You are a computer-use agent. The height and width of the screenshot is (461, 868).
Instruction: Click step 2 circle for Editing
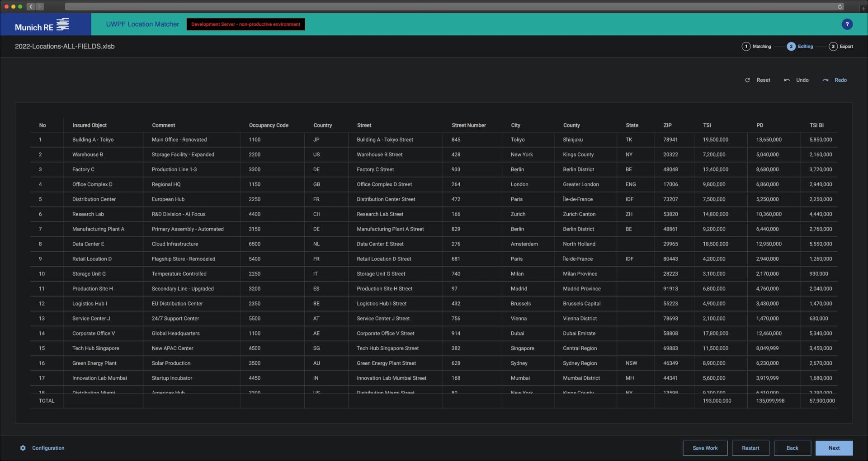(x=791, y=47)
